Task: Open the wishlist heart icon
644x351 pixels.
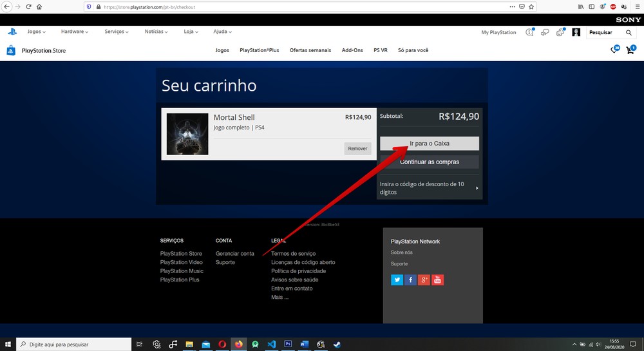Action: point(614,50)
